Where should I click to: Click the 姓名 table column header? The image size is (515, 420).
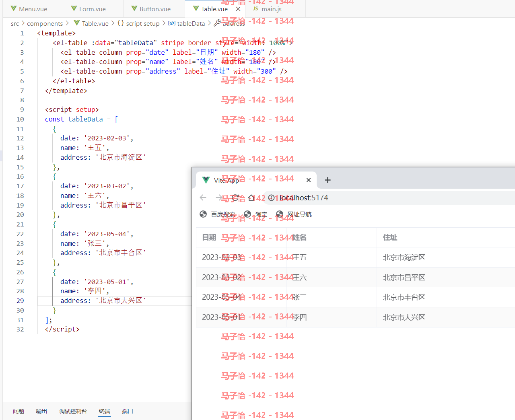click(332, 237)
